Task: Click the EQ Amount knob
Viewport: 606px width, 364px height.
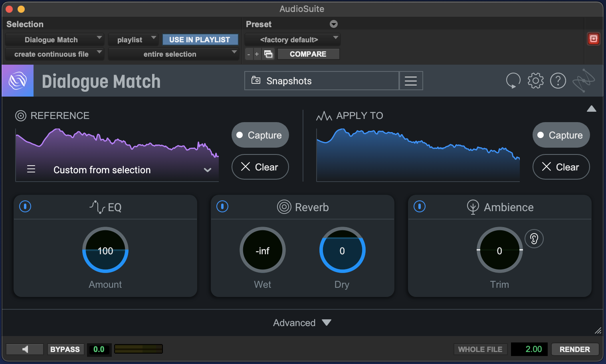Action: pos(105,250)
